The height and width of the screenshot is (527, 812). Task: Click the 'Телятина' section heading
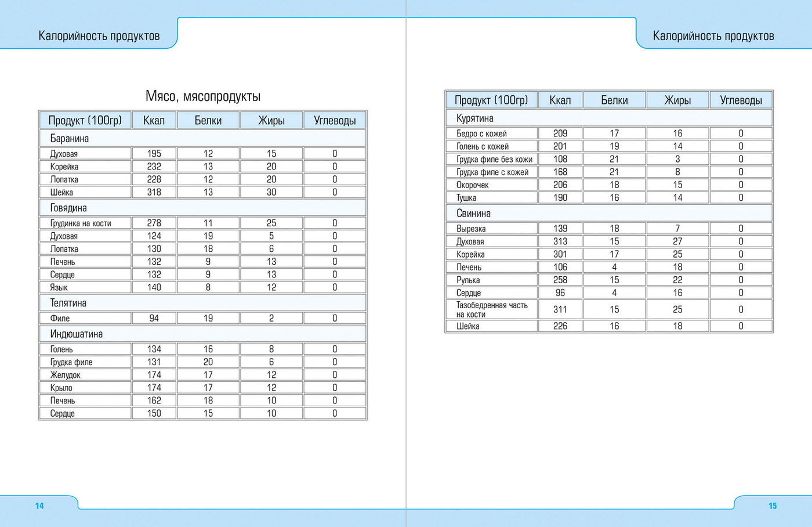pyautogui.click(x=68, y=303)
